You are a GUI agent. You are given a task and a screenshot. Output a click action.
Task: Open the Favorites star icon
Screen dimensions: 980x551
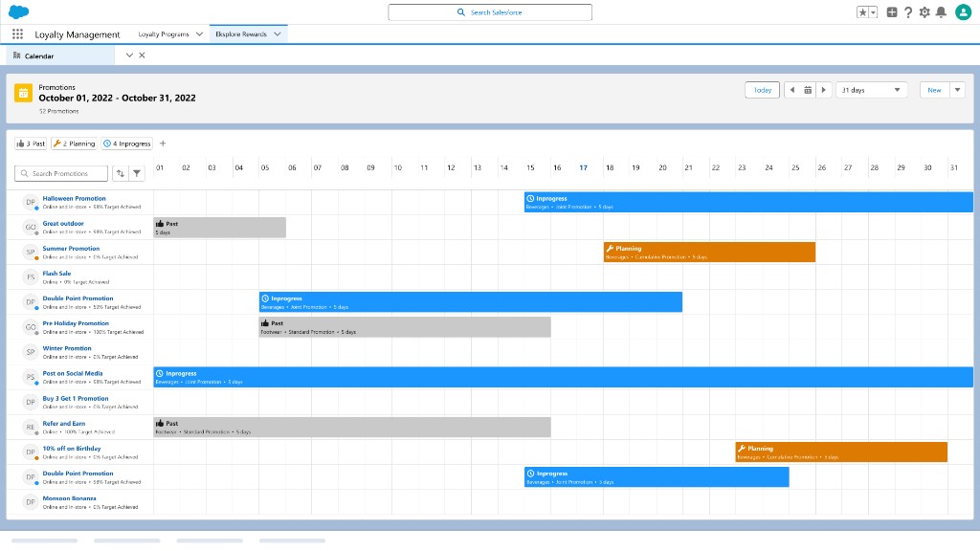pyautogui.click(x=862, y=11)
